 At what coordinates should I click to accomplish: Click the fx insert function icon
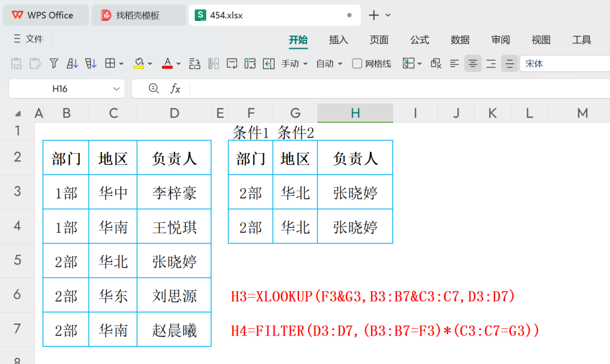[x=175, y=89]
